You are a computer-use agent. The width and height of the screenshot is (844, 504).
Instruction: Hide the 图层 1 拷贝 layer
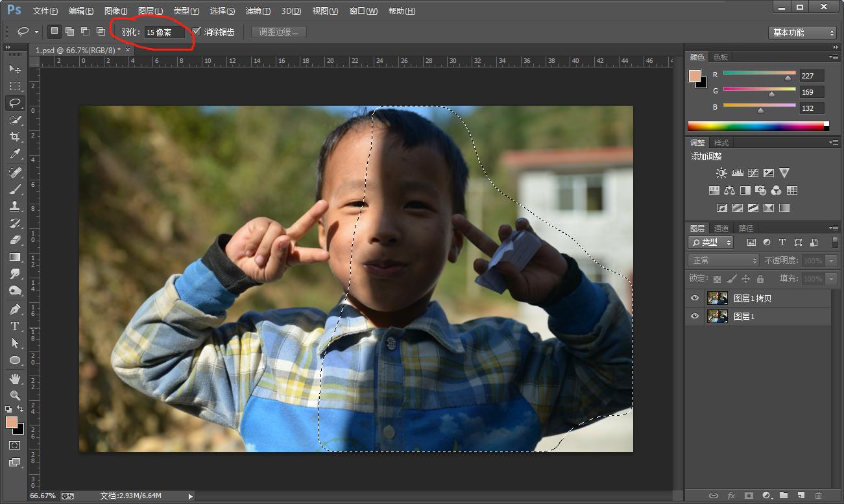[695, 298]
